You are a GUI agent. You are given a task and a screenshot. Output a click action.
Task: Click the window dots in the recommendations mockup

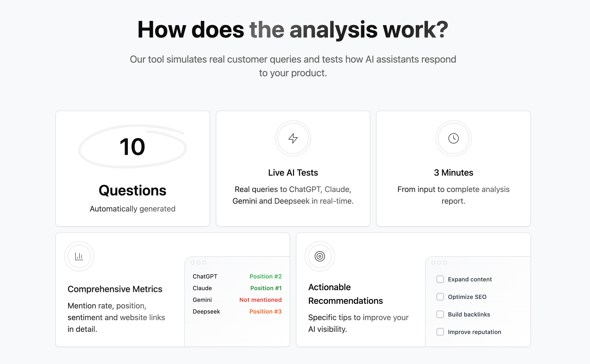pyautogui.click(x=439, y=263)
